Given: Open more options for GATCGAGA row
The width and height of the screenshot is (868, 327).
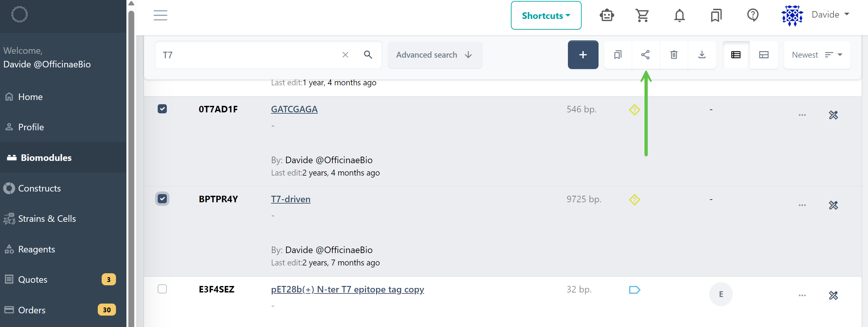Looking at the screenshot, I should tap(802, 115).
